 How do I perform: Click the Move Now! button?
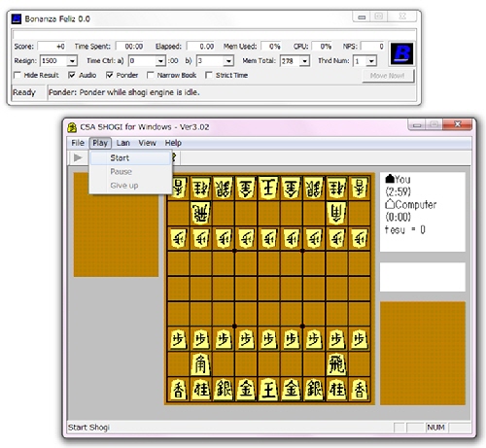pyautogui.click(x=388, y=76)
